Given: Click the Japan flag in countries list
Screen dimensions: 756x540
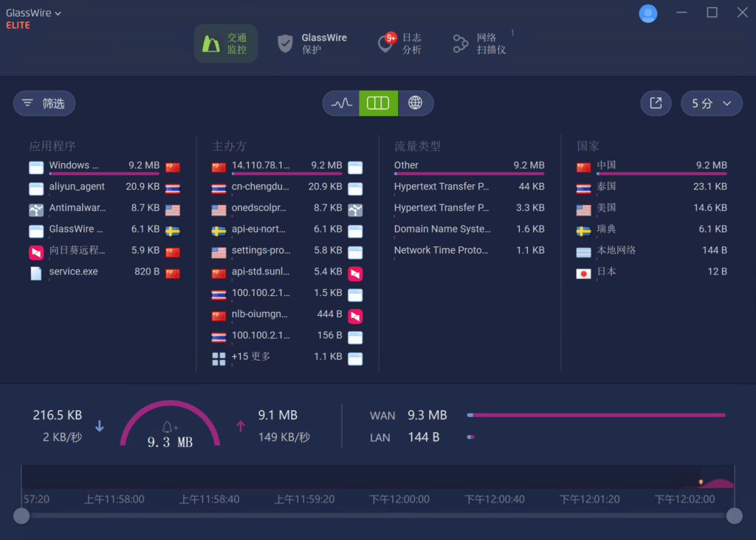Looking at the screenshot, I should click(584, 272).
